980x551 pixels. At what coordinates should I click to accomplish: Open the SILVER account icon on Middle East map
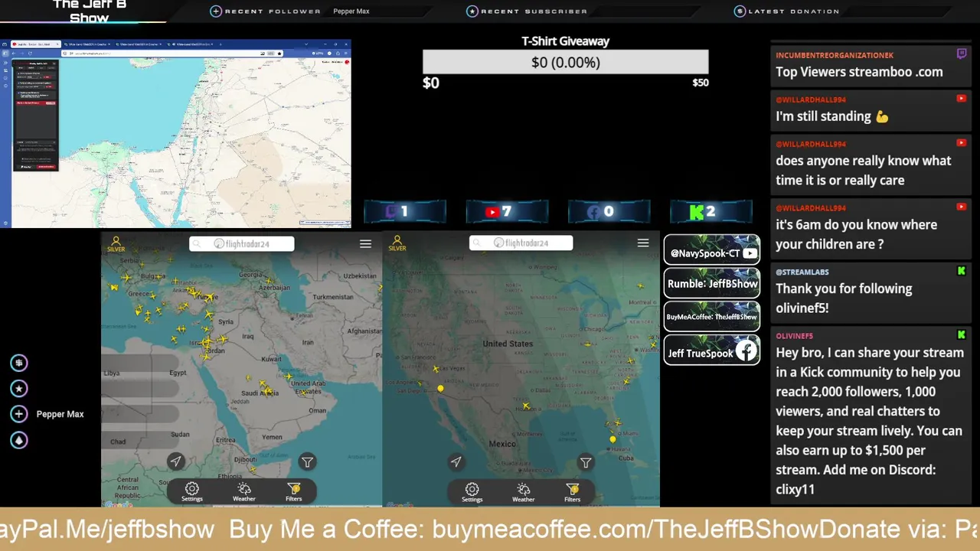pos(116,243)
